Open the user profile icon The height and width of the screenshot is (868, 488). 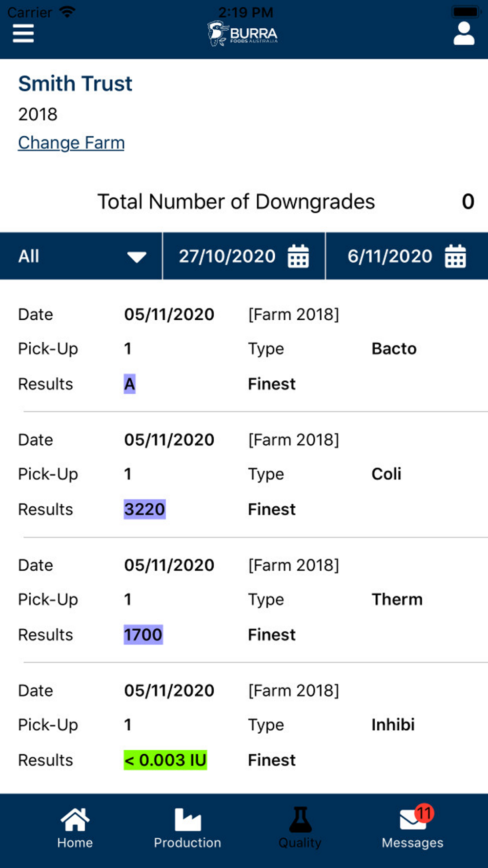click(x=464, y=33)
